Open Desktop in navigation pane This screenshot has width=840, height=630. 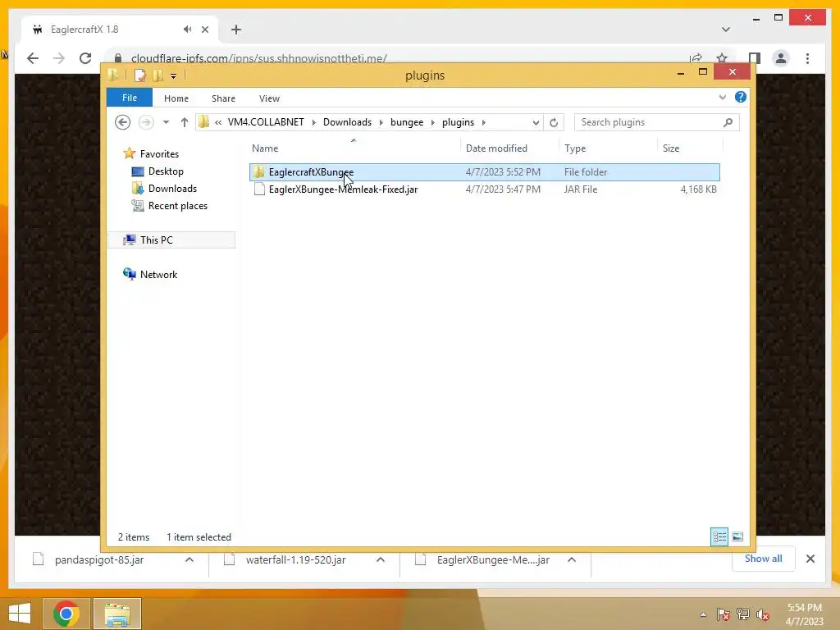click(166, 171)
